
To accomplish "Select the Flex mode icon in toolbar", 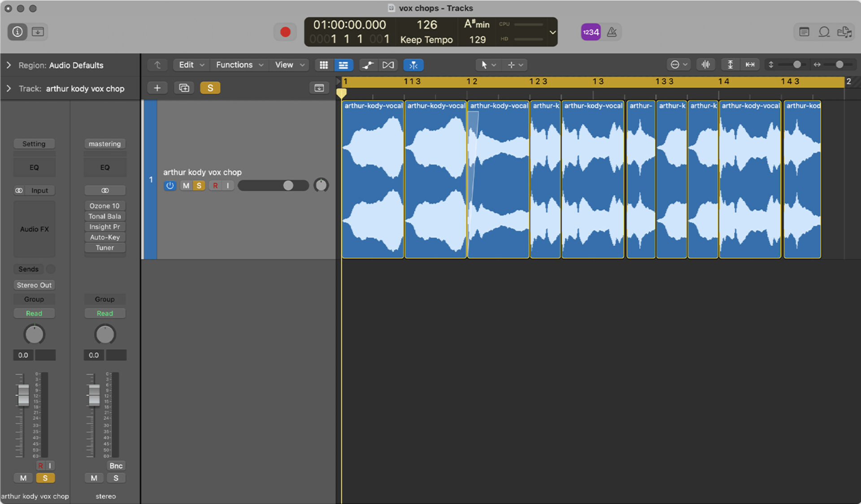I will [413, 65].
